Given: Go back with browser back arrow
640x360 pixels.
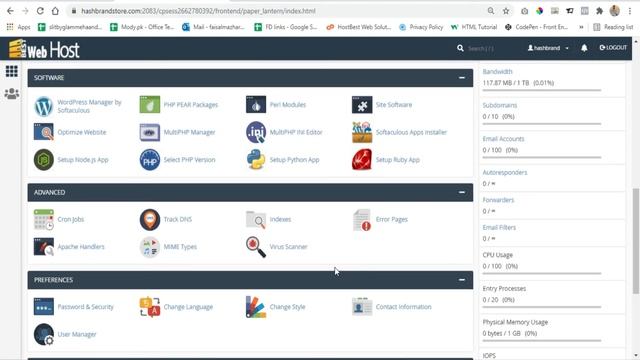Looking at the screenshot, I should pos(10,11).
